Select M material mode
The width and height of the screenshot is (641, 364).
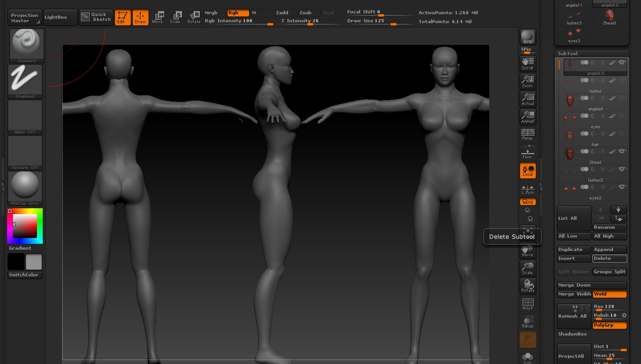point(262,13)
